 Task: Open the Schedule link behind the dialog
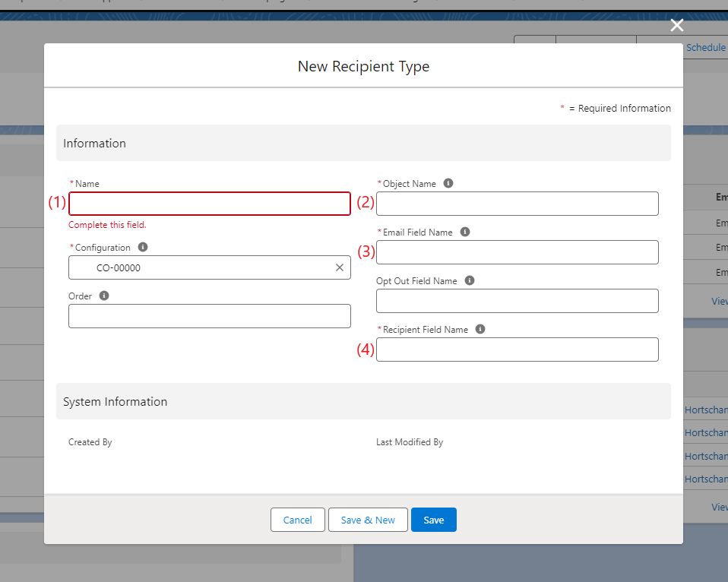(705, 47)
